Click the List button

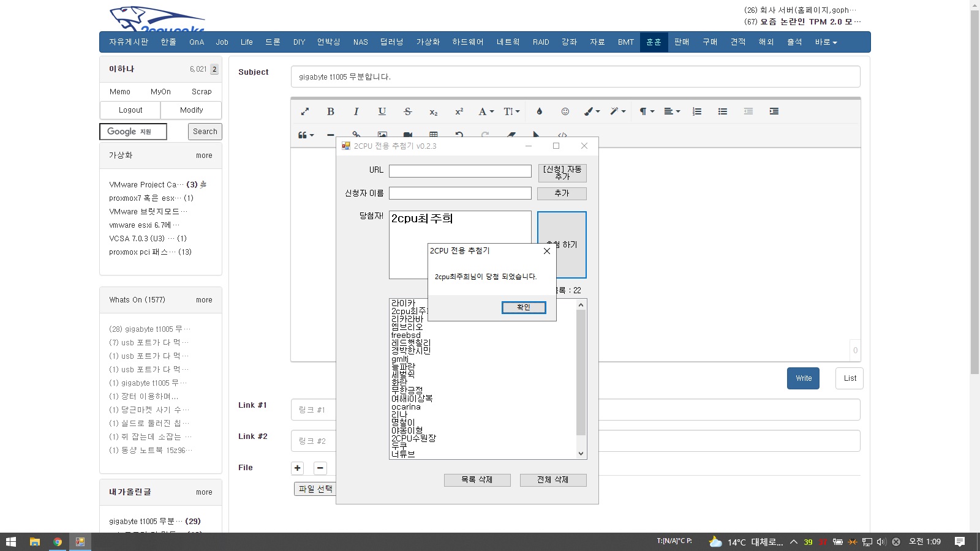click(x=850, y=378)
